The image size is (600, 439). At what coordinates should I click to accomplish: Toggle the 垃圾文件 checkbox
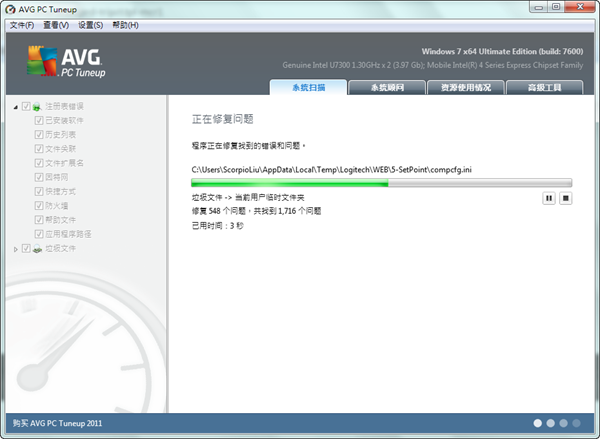tap(26, 248)
